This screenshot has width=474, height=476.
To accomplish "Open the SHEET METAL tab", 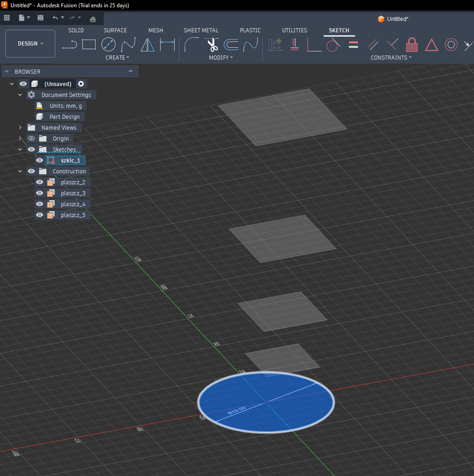I will click(x=201, y=30).
